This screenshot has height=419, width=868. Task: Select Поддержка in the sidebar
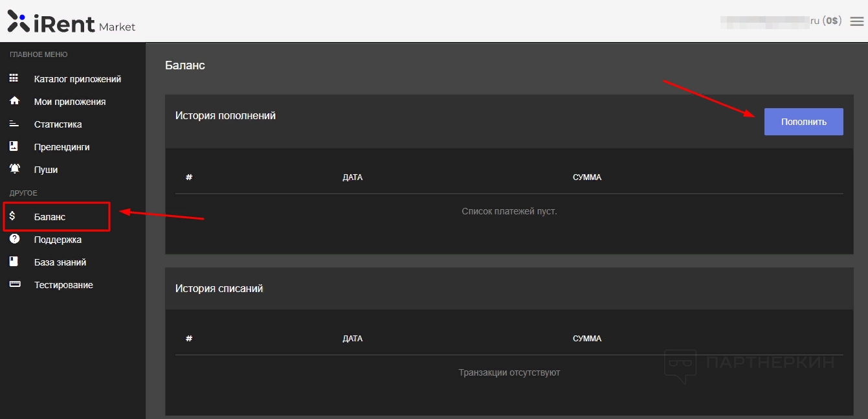(x=58, y=240)
